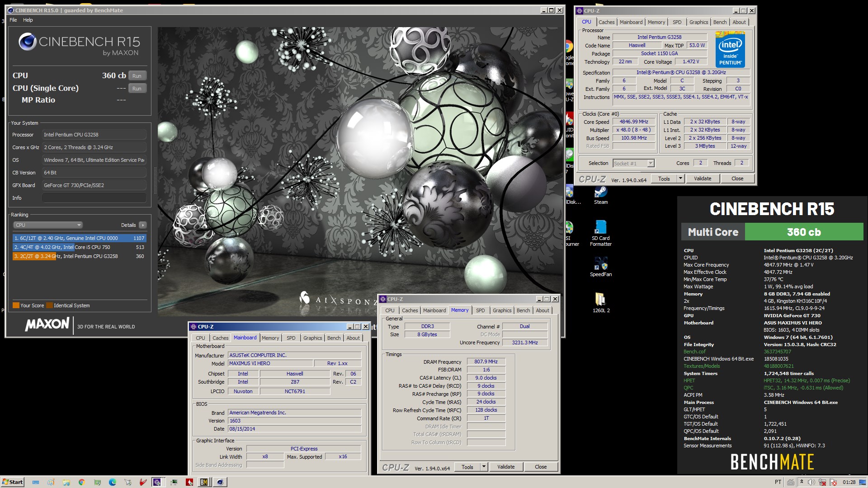The width and height of the screenshot is (868, 488).
Task: Run the CPU Single Core test
Action: tap(137, 89)
